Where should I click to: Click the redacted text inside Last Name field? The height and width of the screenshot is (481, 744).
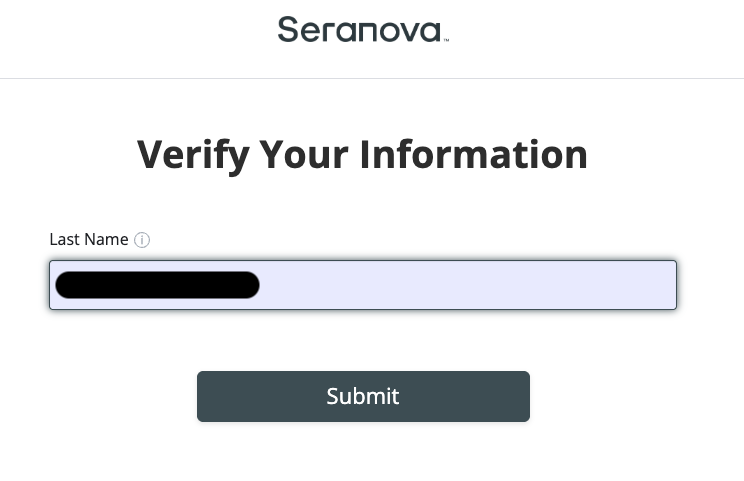pos(157,285)
